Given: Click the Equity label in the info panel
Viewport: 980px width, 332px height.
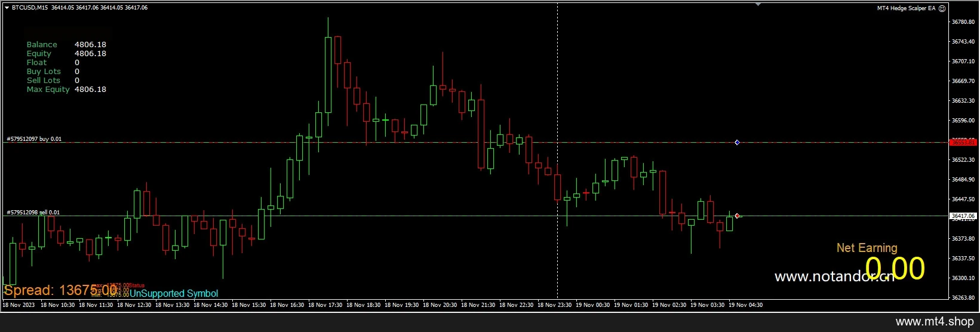Looking at the screenshot, I should click(x=39, y=54).
